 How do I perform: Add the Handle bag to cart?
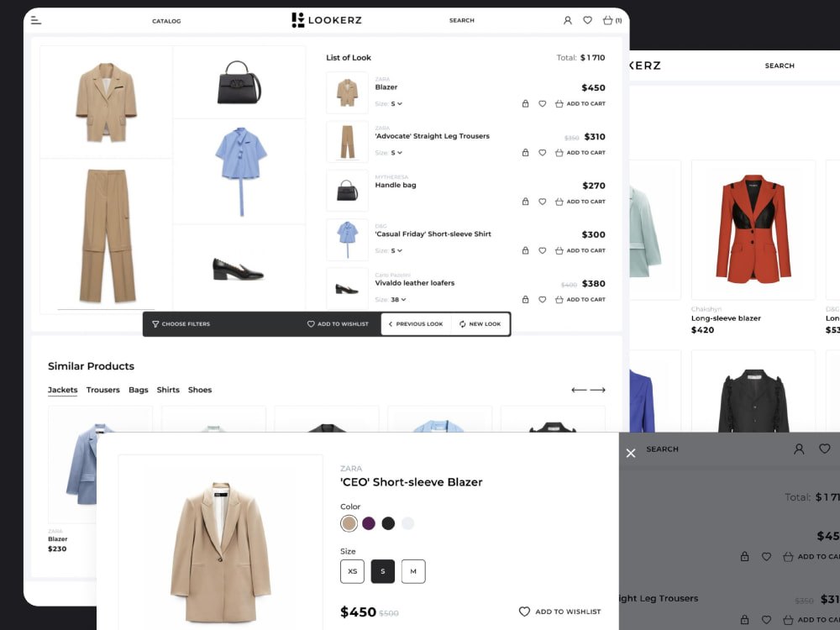point(580,202)
